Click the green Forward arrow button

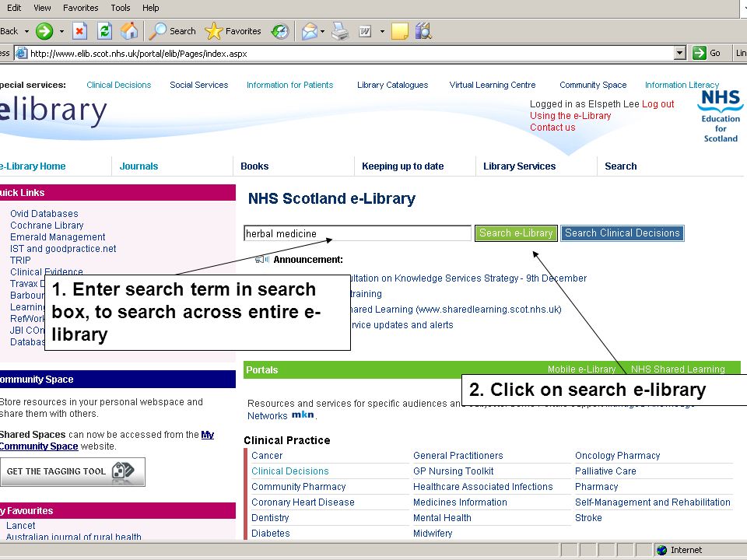44,31
